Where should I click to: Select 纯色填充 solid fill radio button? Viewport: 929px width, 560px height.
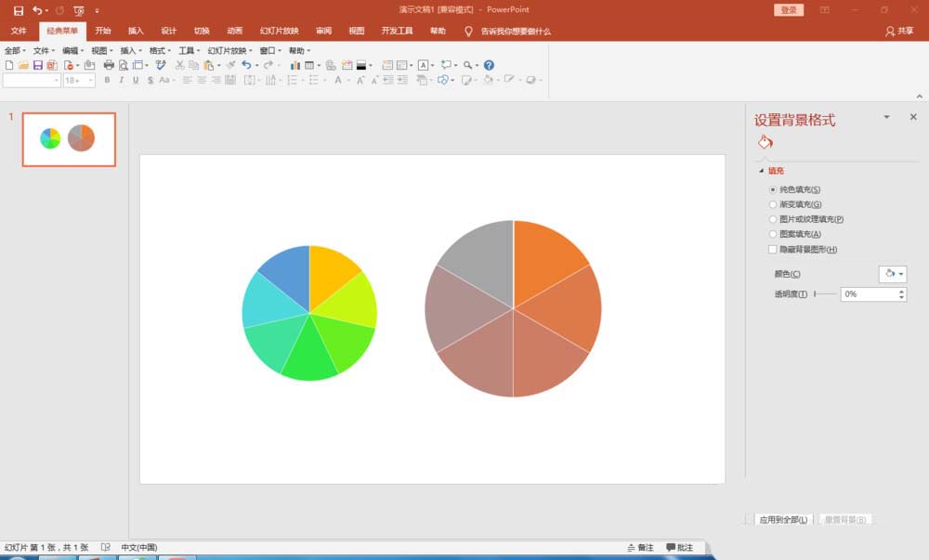pos(773,189)
